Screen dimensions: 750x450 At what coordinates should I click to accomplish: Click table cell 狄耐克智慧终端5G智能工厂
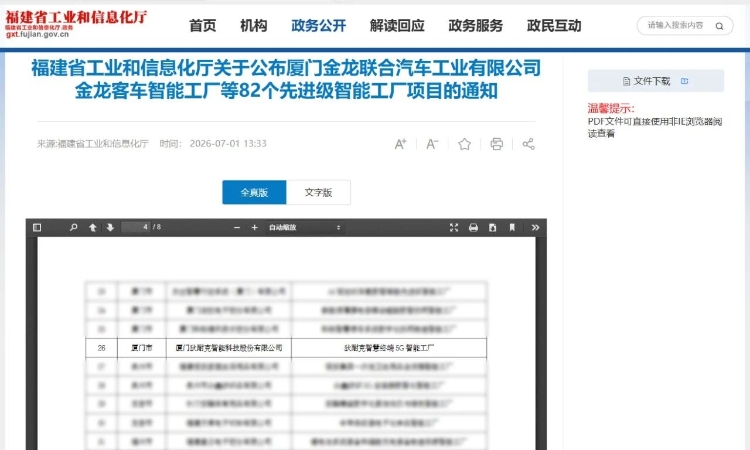[x=389, y=348]
